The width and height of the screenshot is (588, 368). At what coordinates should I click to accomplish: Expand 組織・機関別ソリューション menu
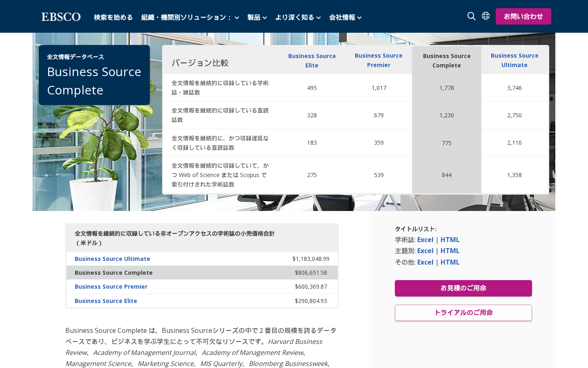click(190, 17)
